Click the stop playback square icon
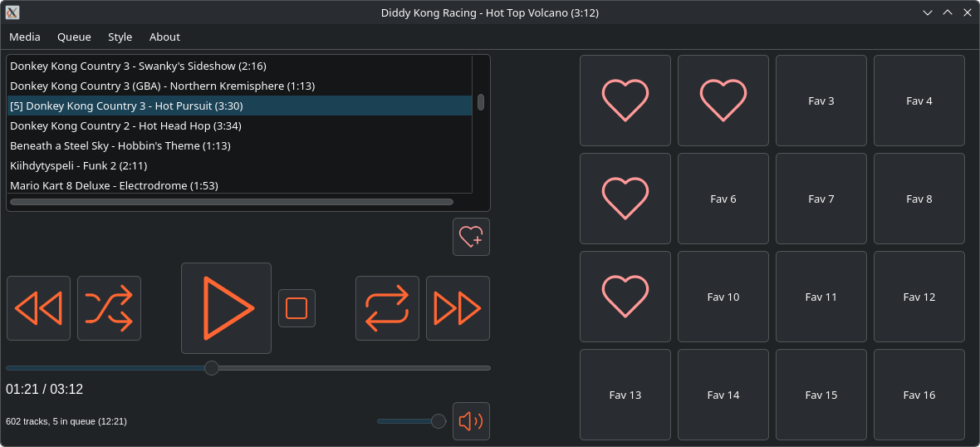 (x=296, y=308)
